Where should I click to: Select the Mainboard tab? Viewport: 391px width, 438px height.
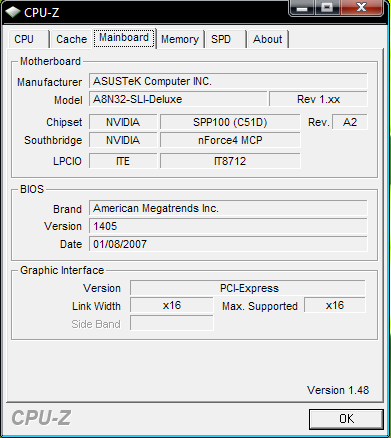pyautogui.click(x=124, y=38)
